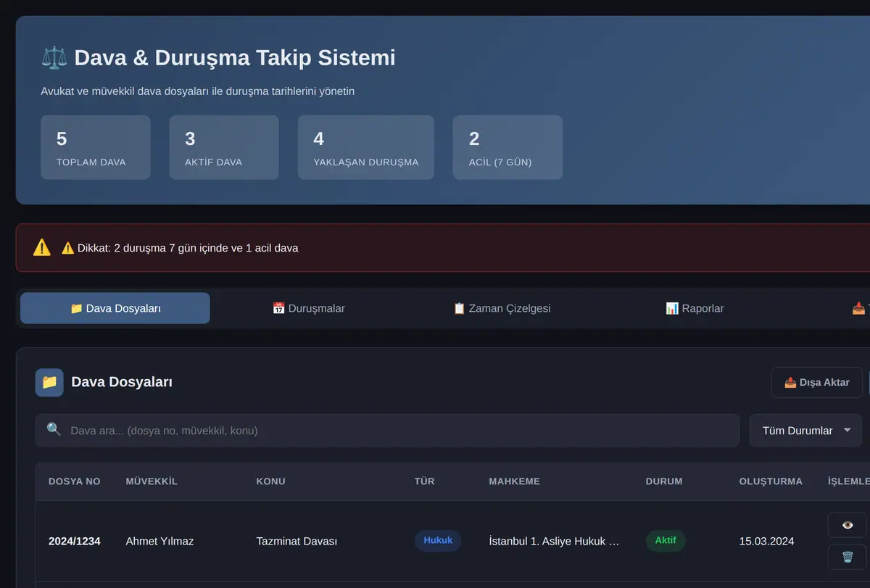Click the Konu column header
Image resolution: width=870 pixels, height=588 pixels.
(x=271, y=481)
